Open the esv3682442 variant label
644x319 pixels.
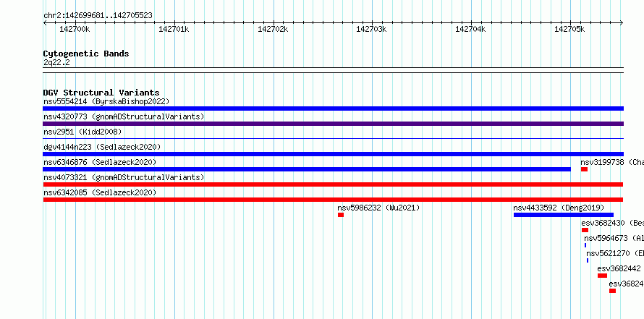619,268
